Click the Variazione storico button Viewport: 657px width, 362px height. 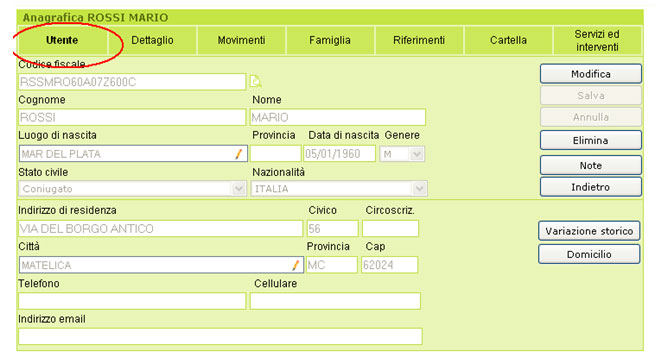[589, 231]
